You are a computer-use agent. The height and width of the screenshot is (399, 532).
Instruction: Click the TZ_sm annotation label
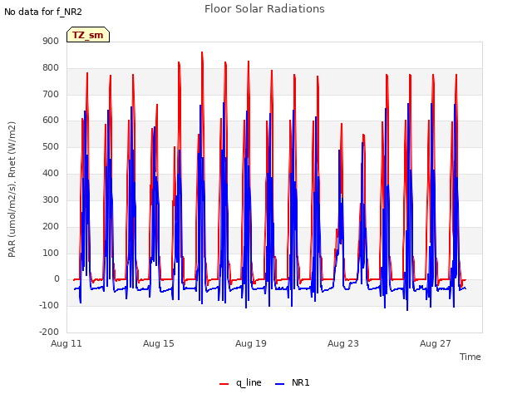point(88,35)
